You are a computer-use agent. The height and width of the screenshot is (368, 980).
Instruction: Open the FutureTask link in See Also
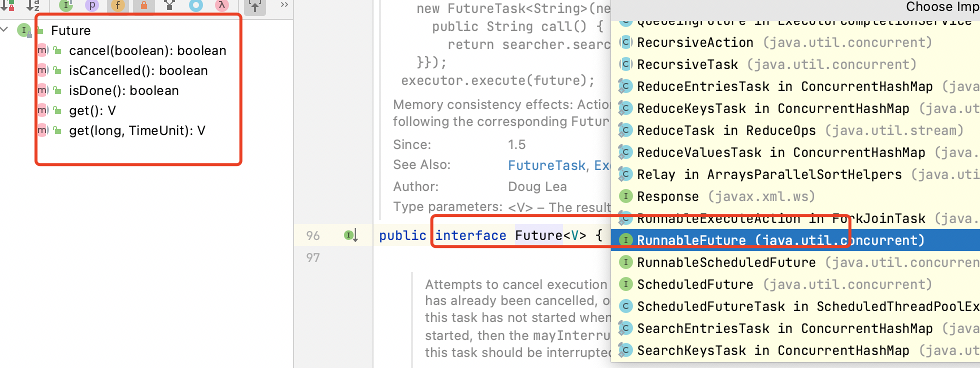pyautogui.click(x=546, y=165)
